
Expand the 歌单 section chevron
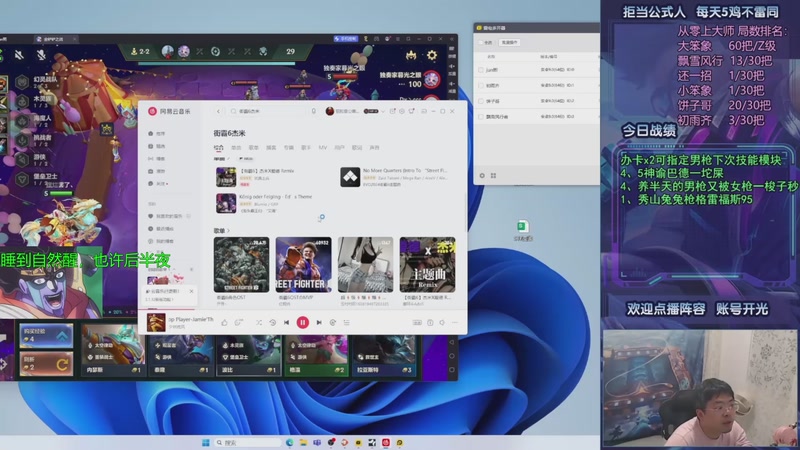[x=228, y=231]
